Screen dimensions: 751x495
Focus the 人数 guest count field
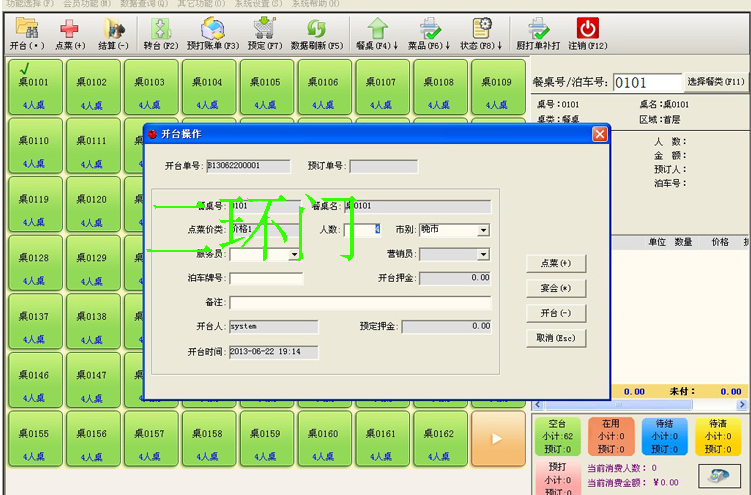click(x=363, y=230)
